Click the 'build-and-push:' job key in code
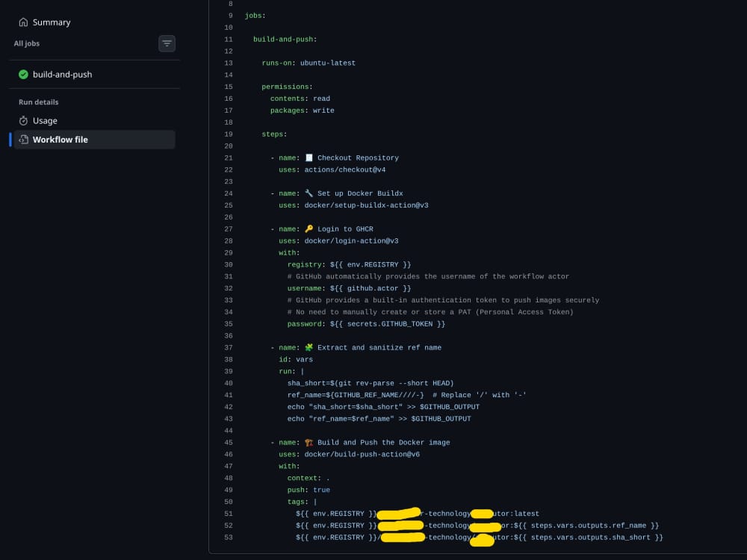747x560 pixels. click(285, 40)
